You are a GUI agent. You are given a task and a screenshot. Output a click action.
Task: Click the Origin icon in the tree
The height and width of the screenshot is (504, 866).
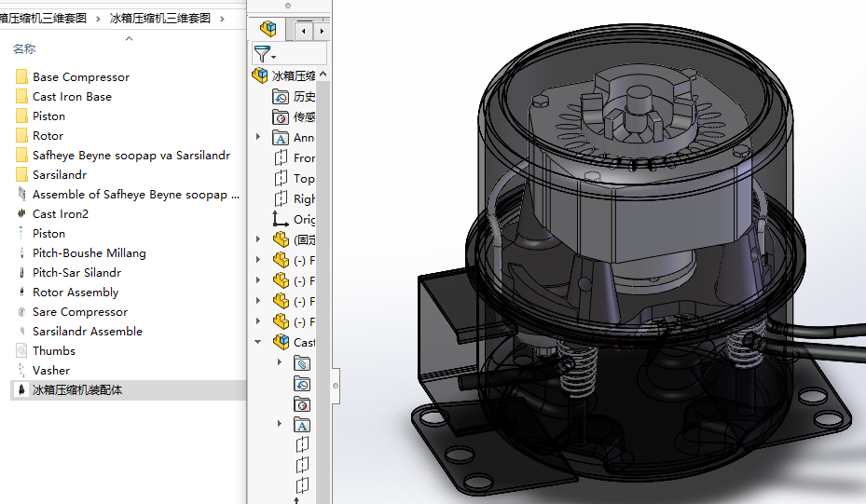[x=281, y=220]
